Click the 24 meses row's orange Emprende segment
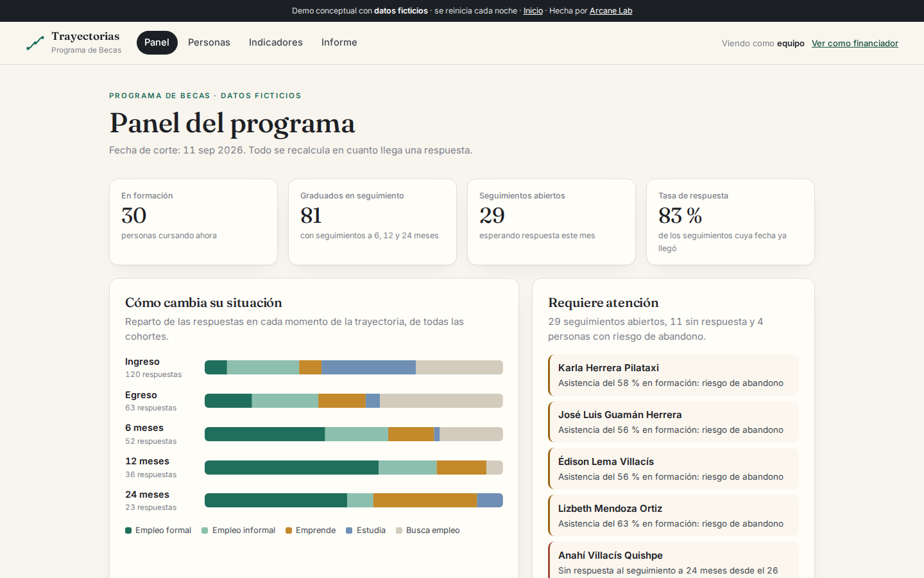The width and height of the screenshot is (924, 578). (425, 500)
